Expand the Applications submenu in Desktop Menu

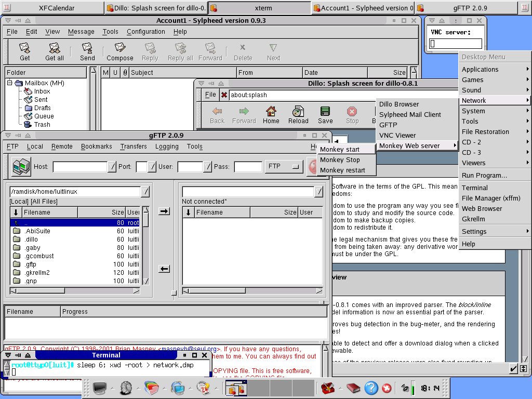point(495,69)
